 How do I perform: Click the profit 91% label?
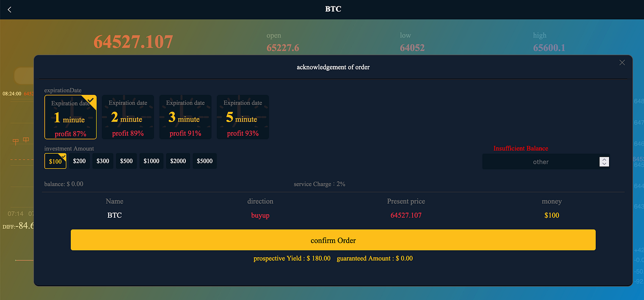click(x=185, y=133)
